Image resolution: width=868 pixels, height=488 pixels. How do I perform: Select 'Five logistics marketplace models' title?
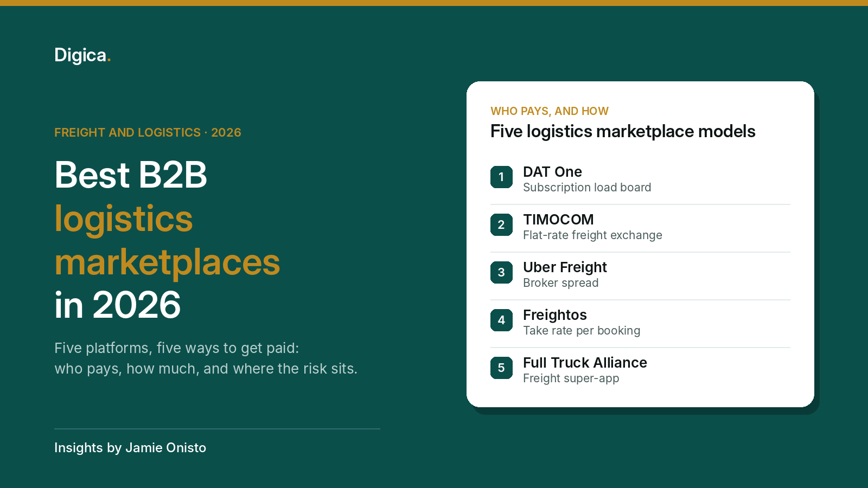(623, 132)
